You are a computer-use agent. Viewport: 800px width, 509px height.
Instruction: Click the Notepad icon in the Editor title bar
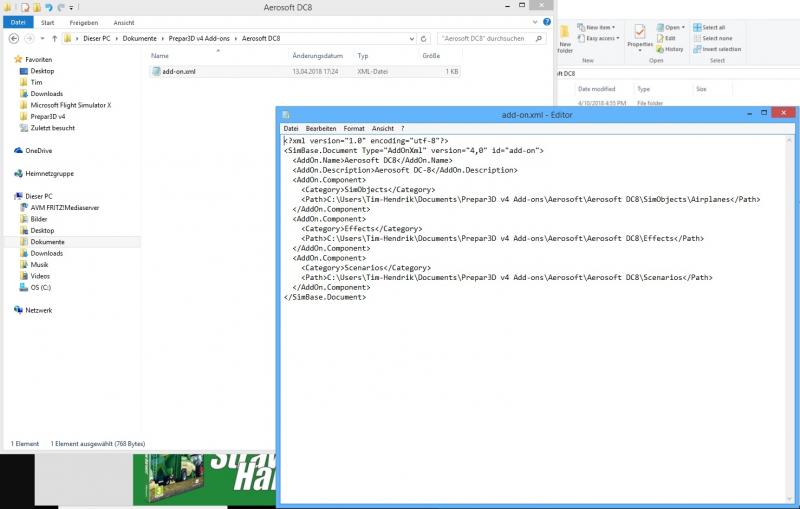tap(286, 115)
